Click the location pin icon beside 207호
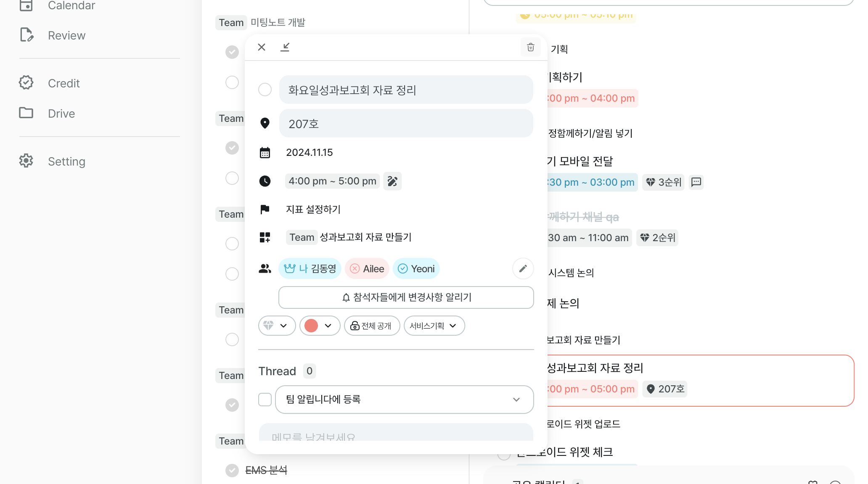This screenshot has height=484, width=868. pos(265,123)
